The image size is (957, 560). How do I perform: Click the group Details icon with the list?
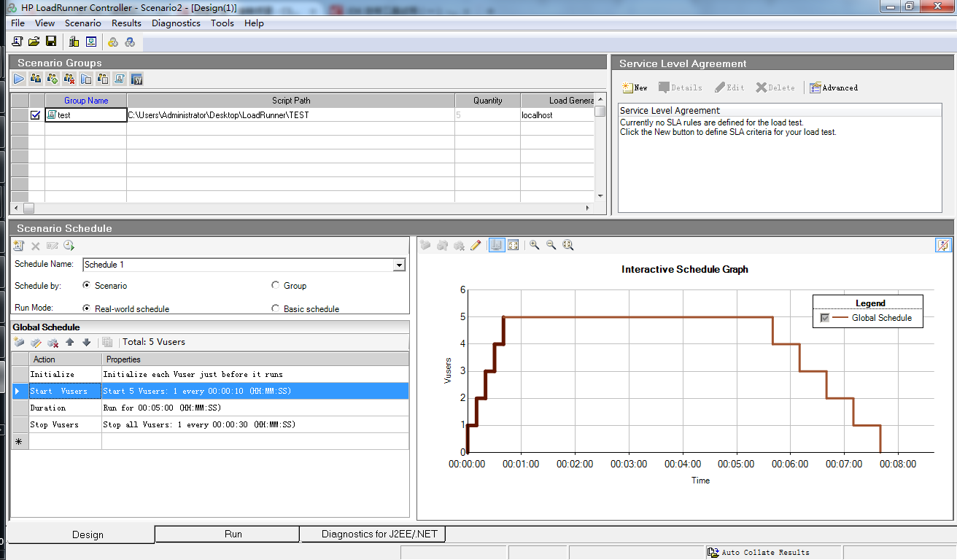tap(103, 79)
